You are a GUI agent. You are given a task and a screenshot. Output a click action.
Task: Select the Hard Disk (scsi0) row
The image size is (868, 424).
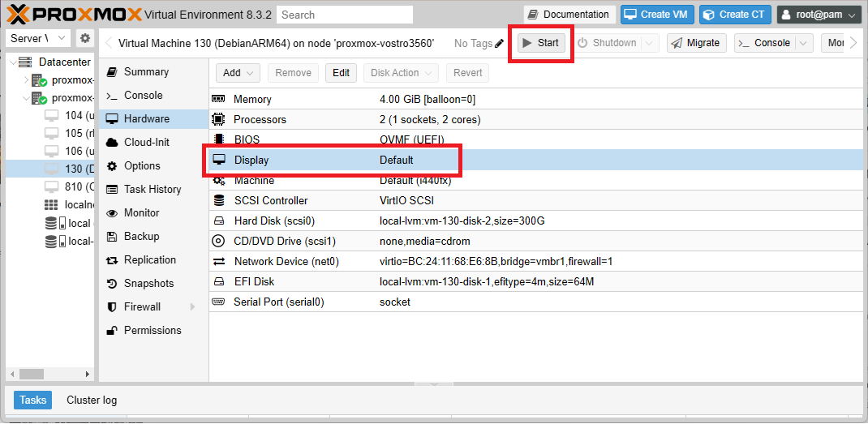coord(538,221)
